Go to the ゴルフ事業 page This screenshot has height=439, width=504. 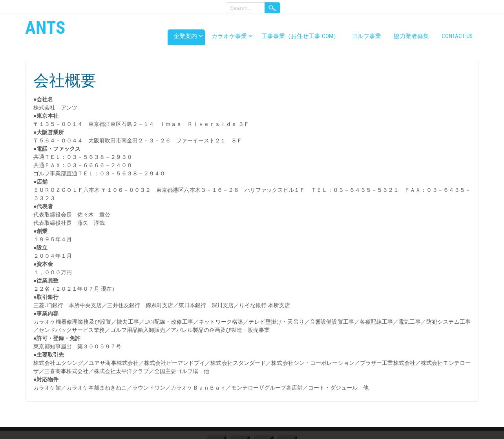click(366, 36)
